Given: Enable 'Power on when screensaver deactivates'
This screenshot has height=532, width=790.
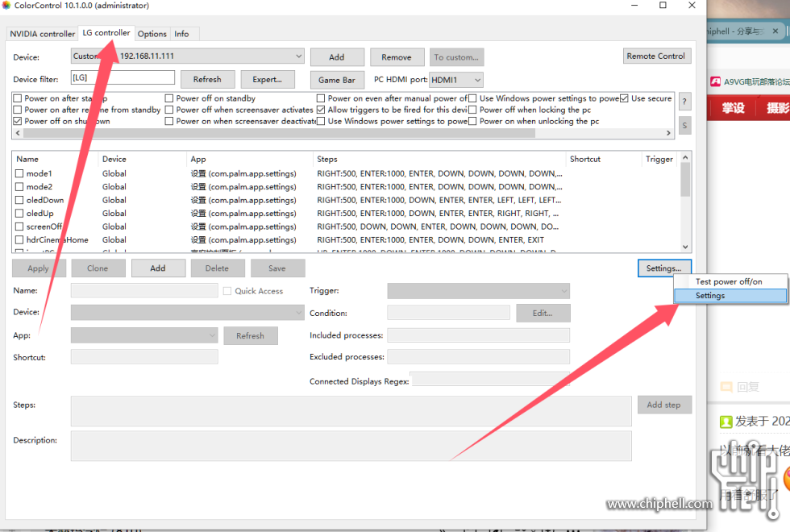Looking at the screenshot, I should (169, 121).
